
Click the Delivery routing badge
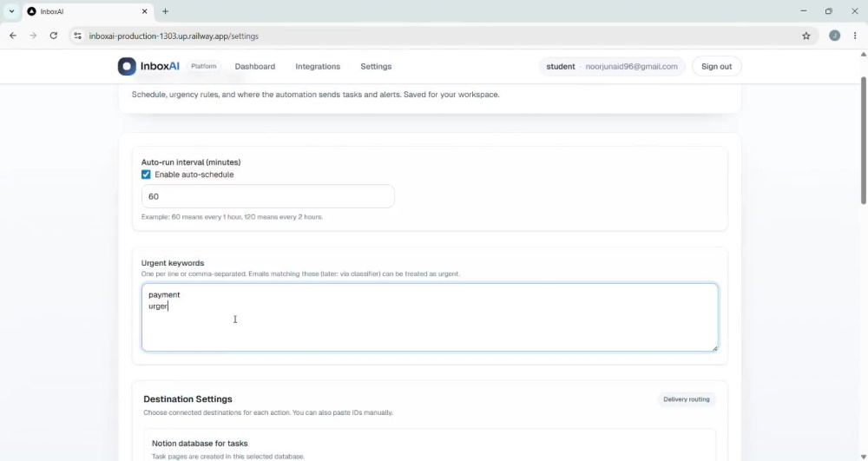(x=687, y=399)
